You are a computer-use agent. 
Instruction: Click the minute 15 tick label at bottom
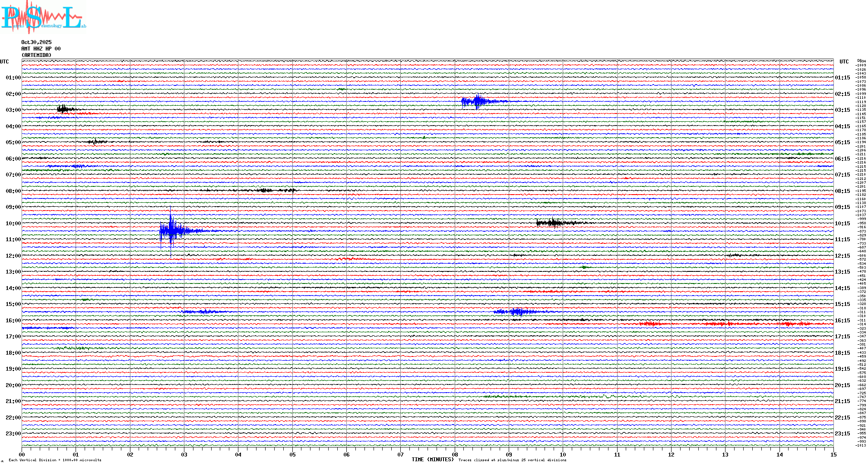tap(833, 454)
